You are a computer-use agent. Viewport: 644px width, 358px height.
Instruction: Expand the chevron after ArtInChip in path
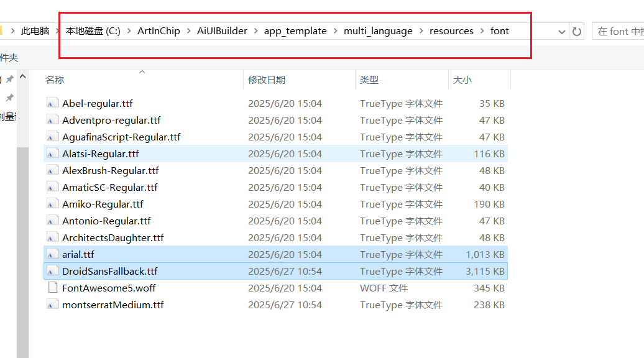click(188, 31)
